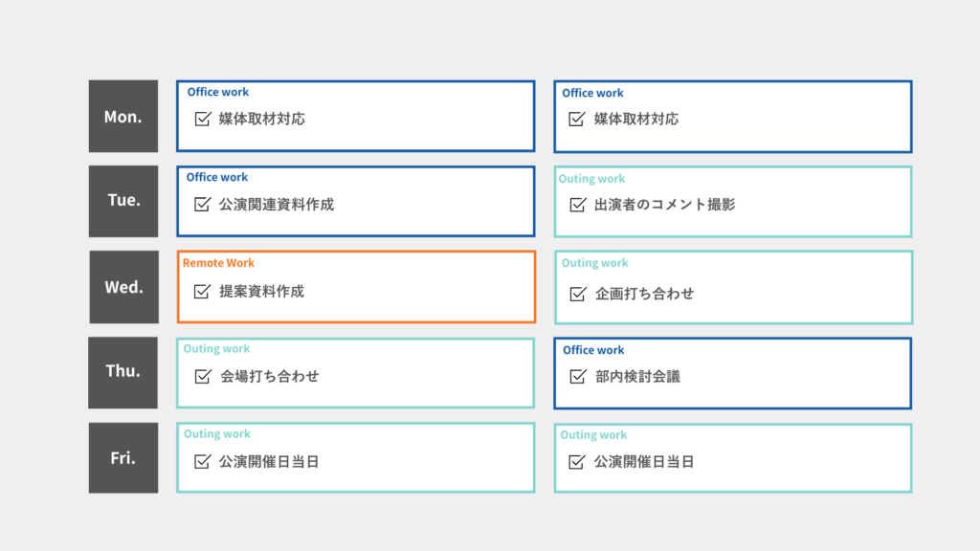Toggle the 企画打ち合わせ checkbox
Viewport: 980px width, 551px height.
point(577,294)
